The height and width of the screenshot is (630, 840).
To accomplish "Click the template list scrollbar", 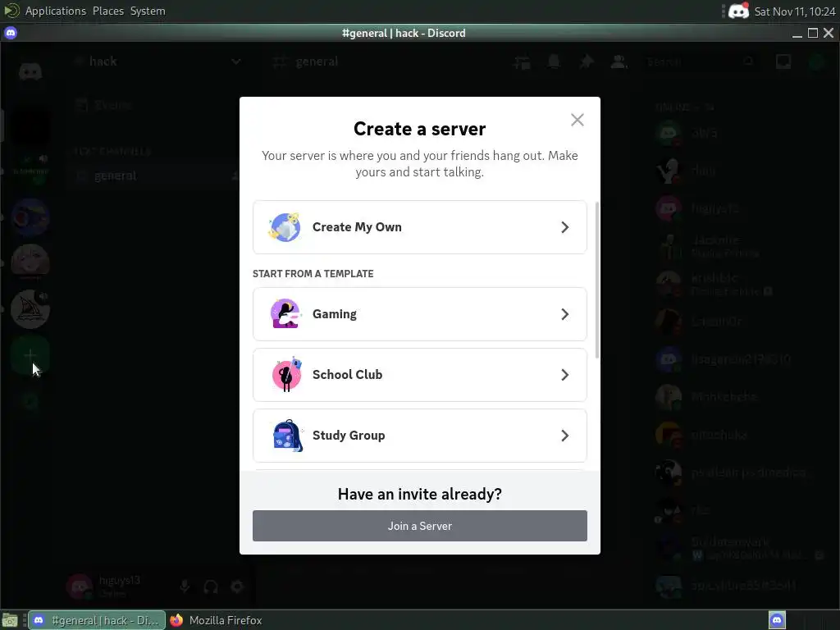I will [x=597, y=280].
